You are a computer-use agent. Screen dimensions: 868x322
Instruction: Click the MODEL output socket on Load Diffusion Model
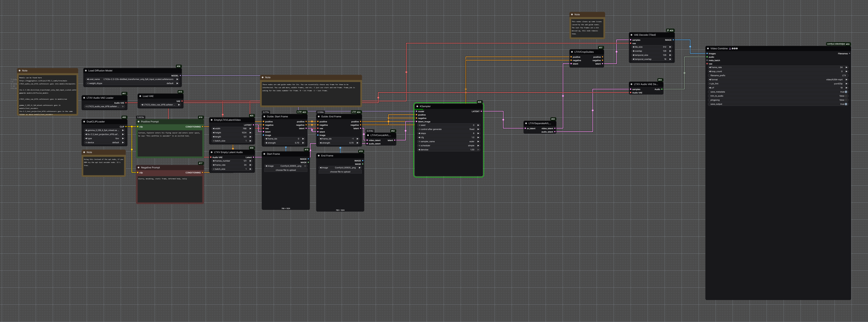180,76
